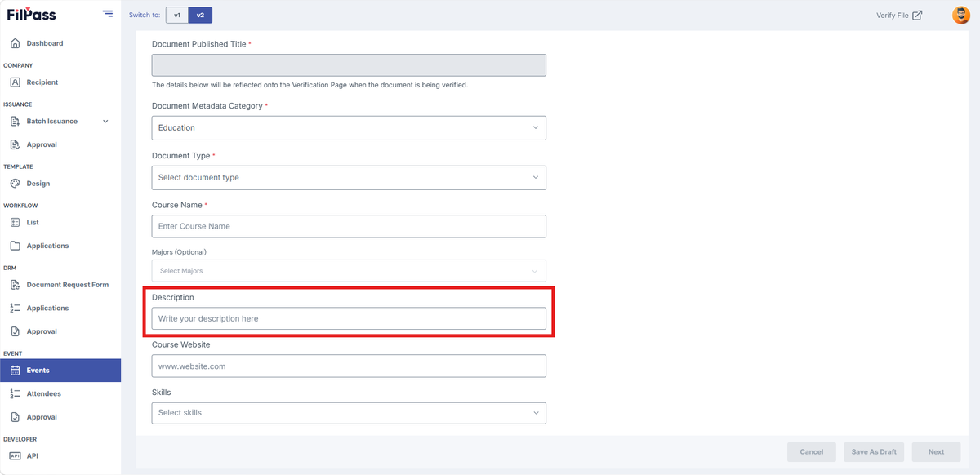Screen dimensions: 980x475
Task: Click the DRM Approval icon
Action: tap(15, 331)
